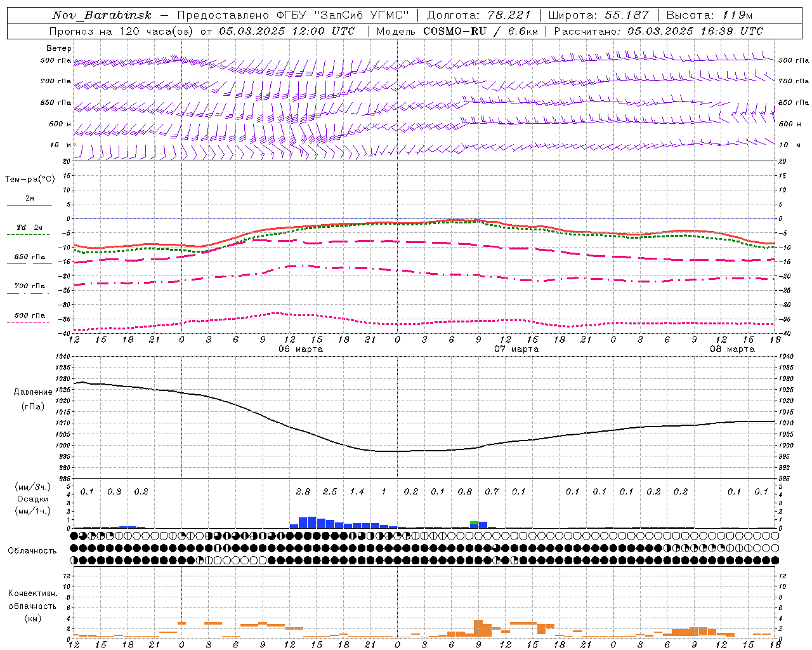Click the Td 2м legend entry

coord(29,227)
